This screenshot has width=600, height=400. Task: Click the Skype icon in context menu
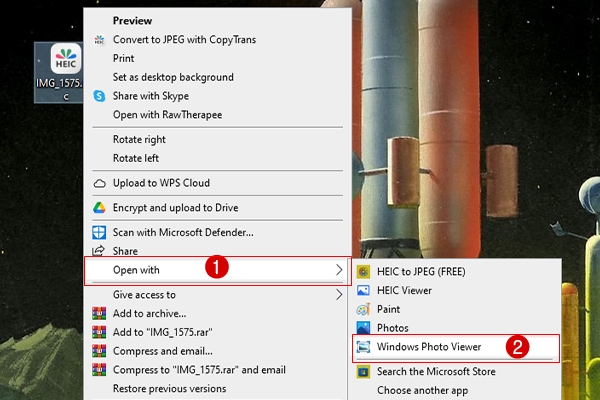pyautogui.click(x=99, y=96)
